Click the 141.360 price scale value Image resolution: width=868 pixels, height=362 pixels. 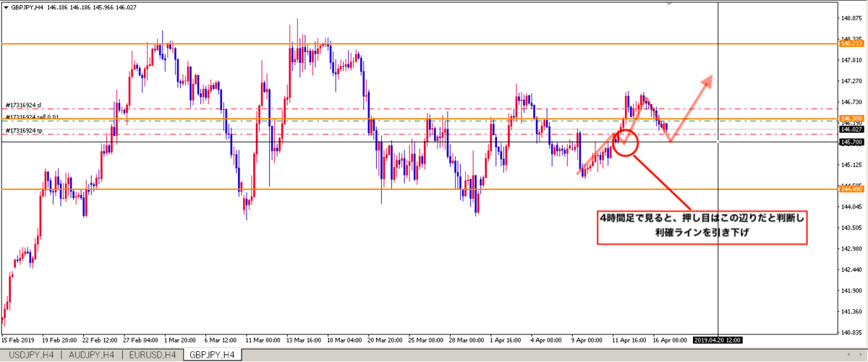coord(850,312)
